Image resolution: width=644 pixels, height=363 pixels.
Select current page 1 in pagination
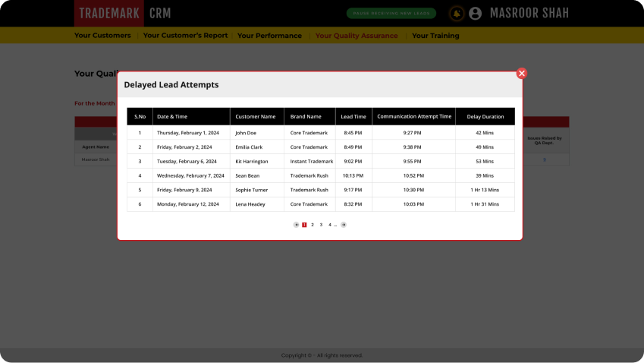click(x=304, y=225)
